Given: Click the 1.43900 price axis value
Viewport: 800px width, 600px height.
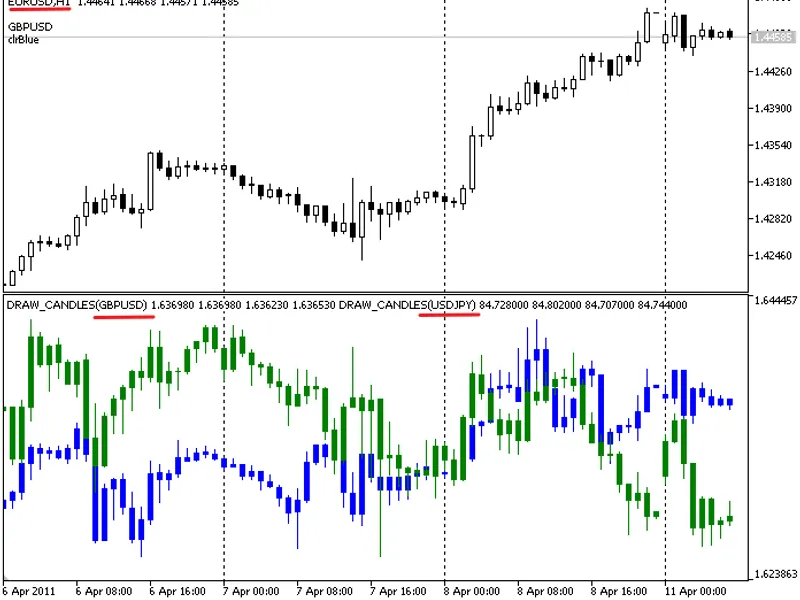Looking at the screenshot, I should point(773,108).
